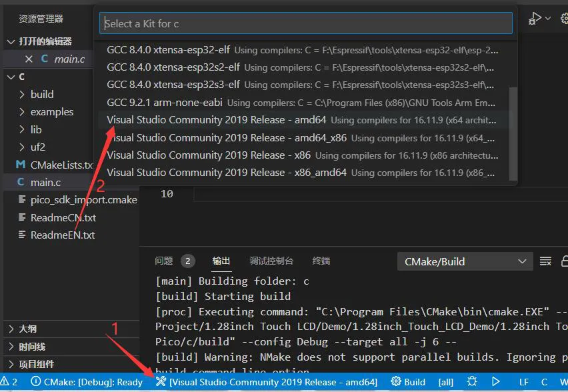Viewport: 568px width, 392px height.
Task: Open the run and debug icon at top right
Action: click(535, 19)
